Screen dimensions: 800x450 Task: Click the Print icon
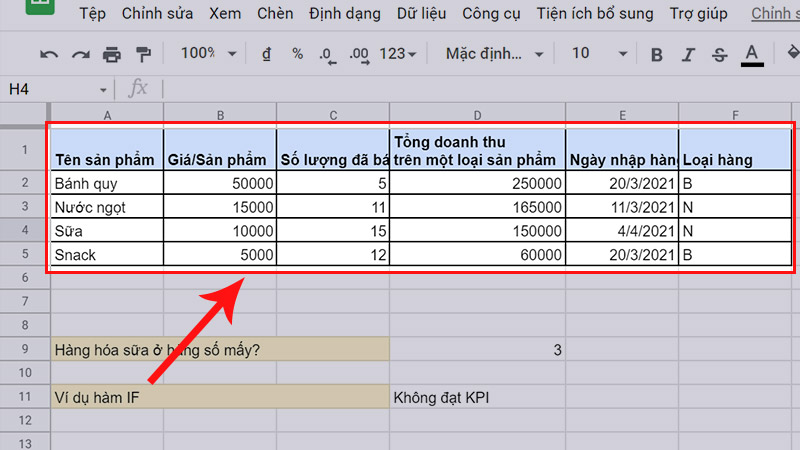coord(112,54)
